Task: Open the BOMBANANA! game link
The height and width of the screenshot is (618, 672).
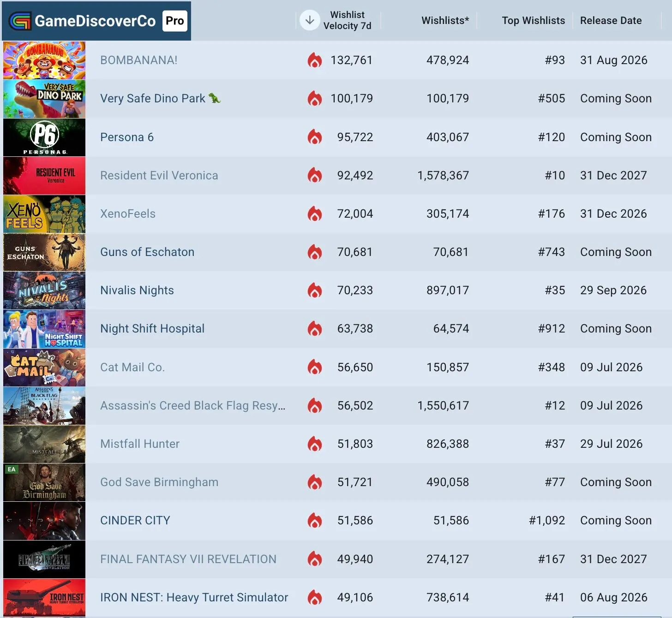Action: 138,60
